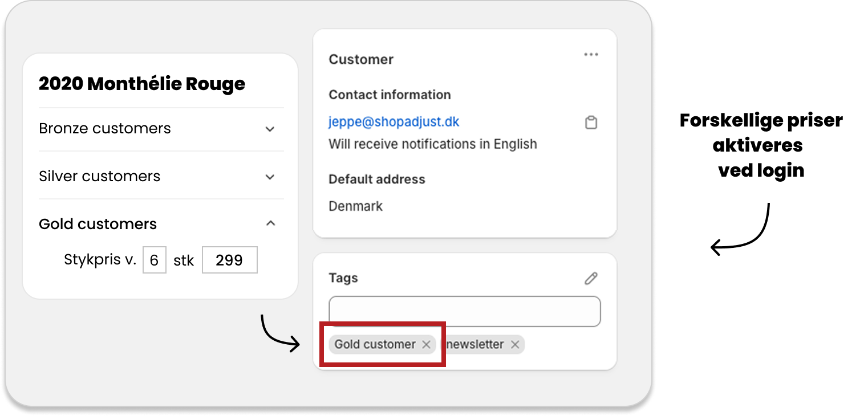Click the unit price field showing 299

[229, 260]
